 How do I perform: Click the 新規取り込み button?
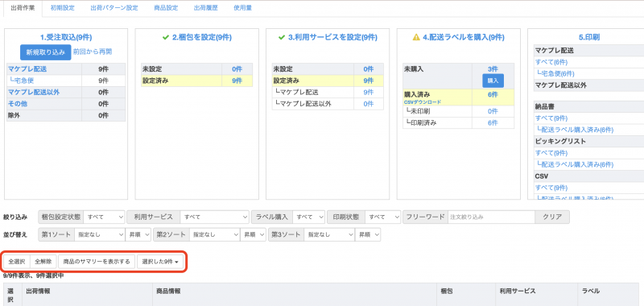[46, 52]
